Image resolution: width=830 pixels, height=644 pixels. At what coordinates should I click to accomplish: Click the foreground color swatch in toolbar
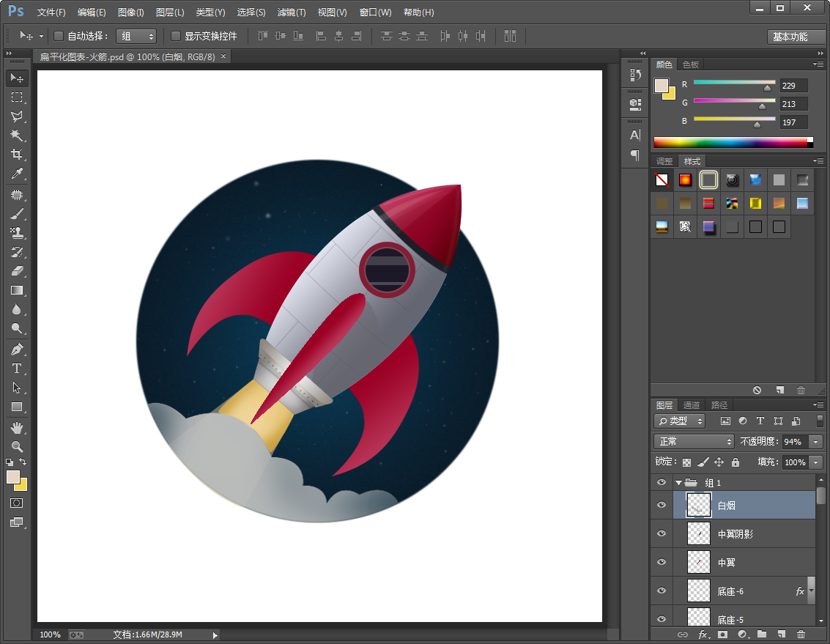(13, 477)
